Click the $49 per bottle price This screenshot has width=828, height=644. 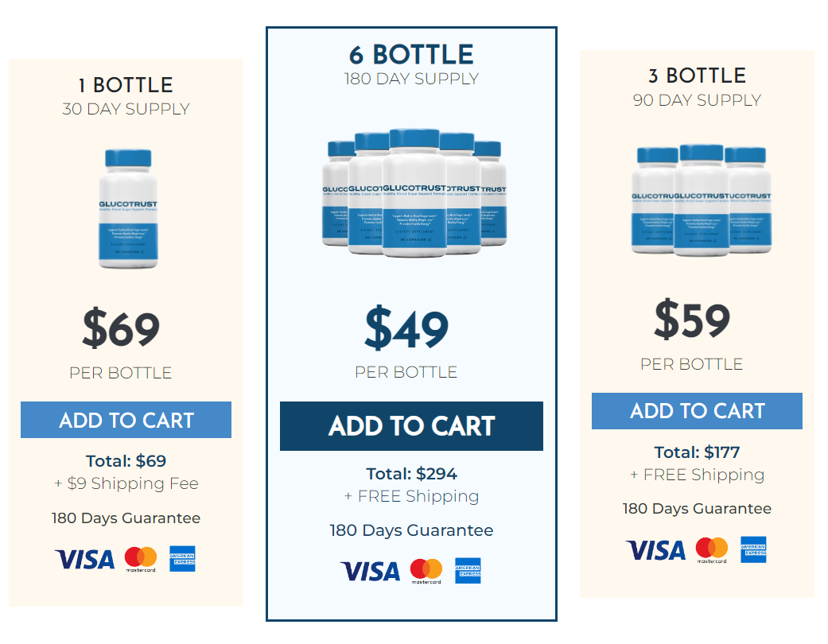pos(406,328)
